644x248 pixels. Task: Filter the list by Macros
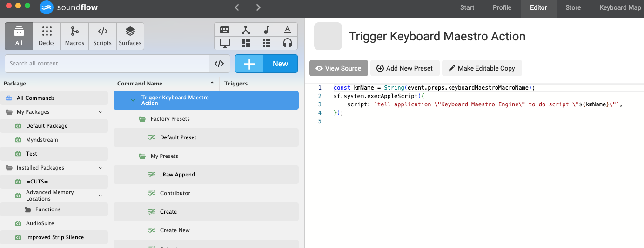pyautogui.click(x=74, y=36)
